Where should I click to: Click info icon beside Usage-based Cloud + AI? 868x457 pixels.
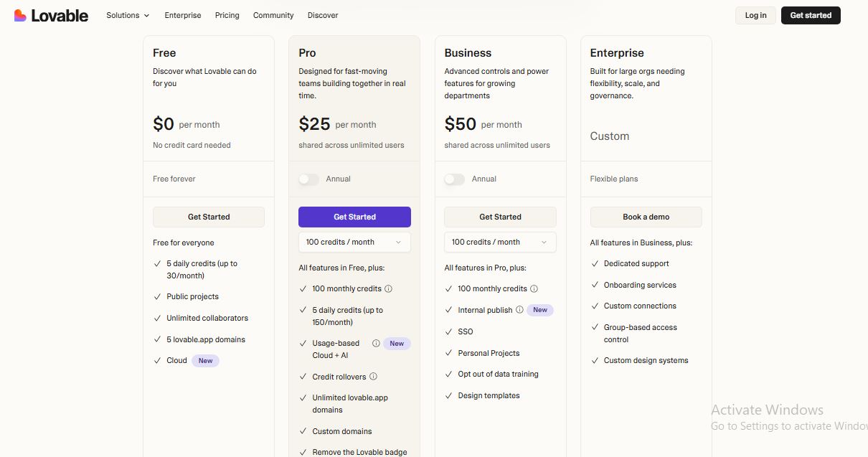(x=376, y=344)
